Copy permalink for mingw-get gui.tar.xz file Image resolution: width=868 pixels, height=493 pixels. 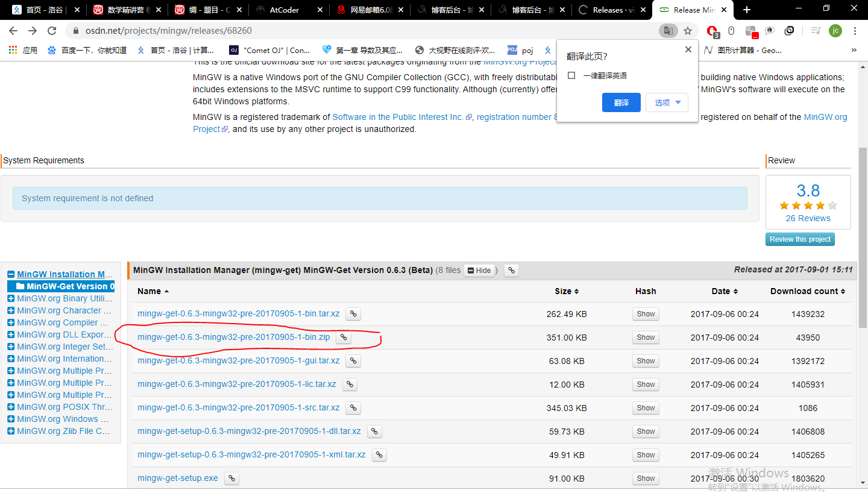[x=354, y=361]
